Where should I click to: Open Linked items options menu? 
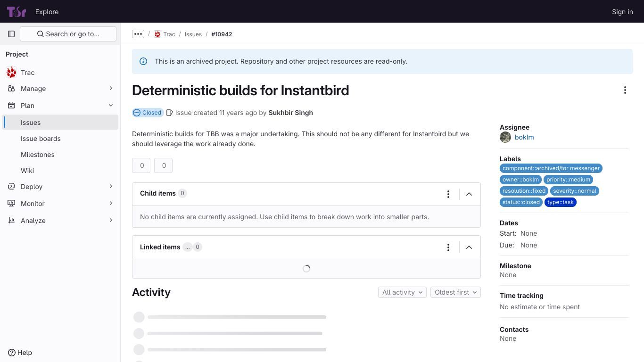[448, 247]
